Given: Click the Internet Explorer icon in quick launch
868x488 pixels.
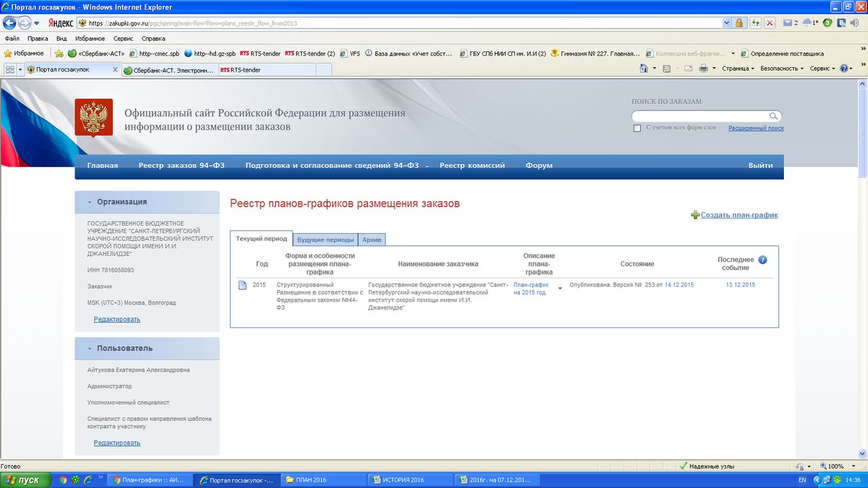Looking at the screenshot, I should click(87, 480).
